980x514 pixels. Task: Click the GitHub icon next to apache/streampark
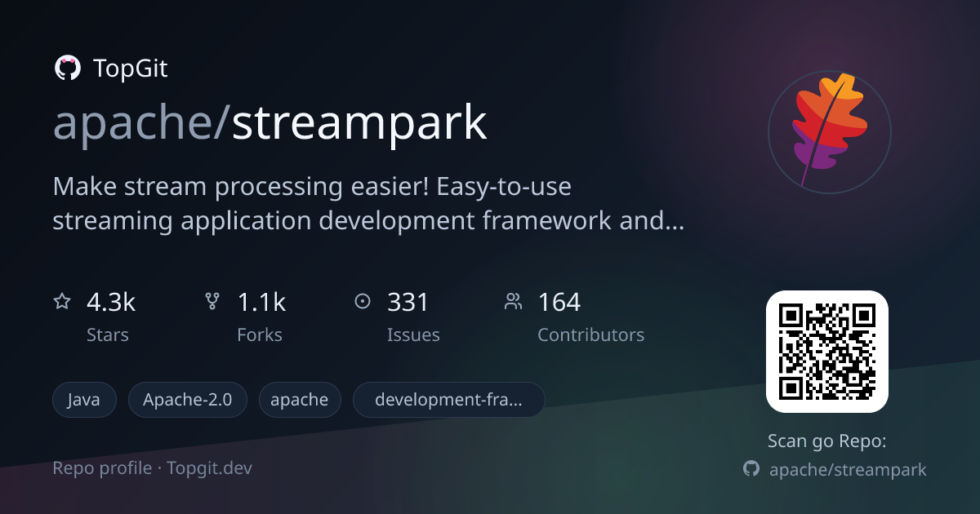(751, 469)
